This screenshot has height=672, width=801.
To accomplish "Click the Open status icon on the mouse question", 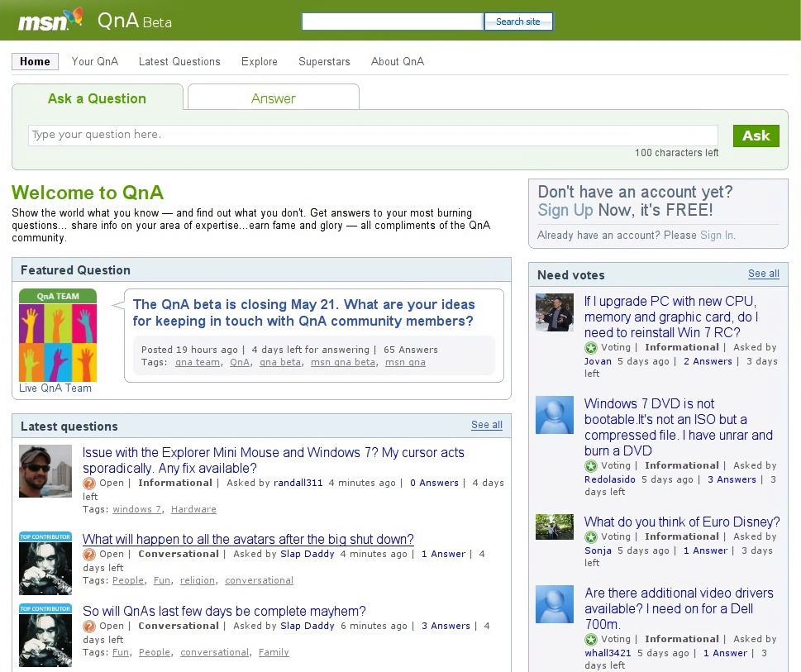I will point(89,484).
